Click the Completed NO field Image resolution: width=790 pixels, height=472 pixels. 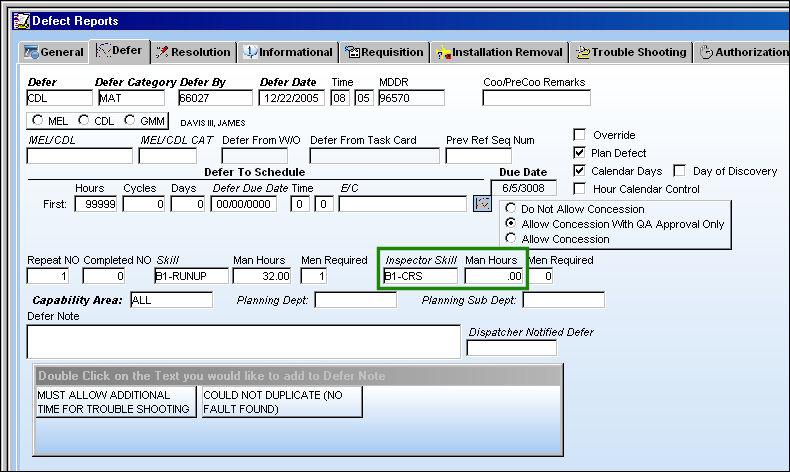coord(104,276)
